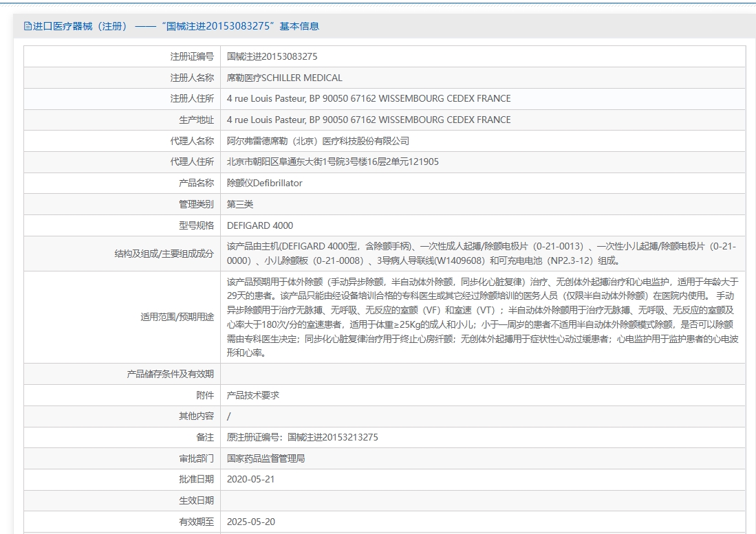
Task: Select the 其他内容 label
Action: point(196,416)
